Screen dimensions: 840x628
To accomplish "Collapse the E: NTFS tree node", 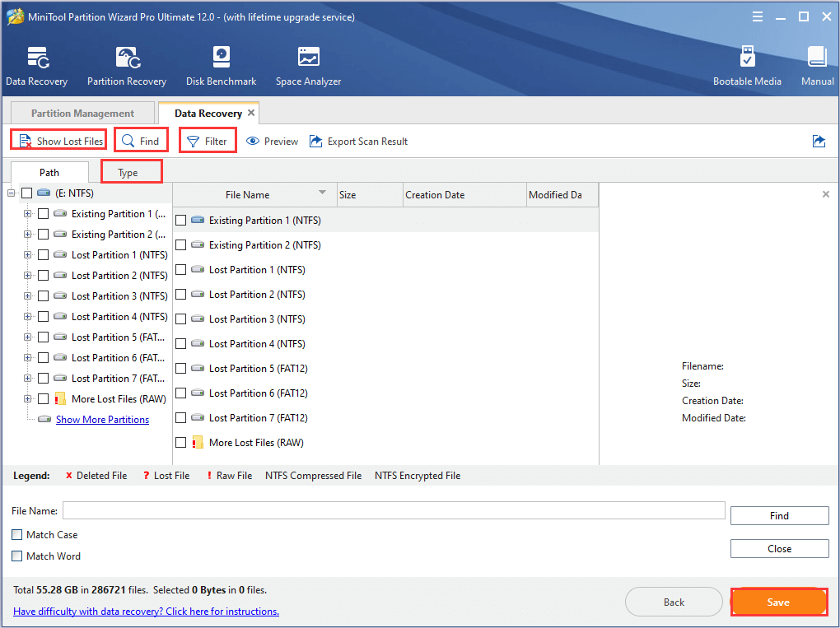I will coord(12,193).
